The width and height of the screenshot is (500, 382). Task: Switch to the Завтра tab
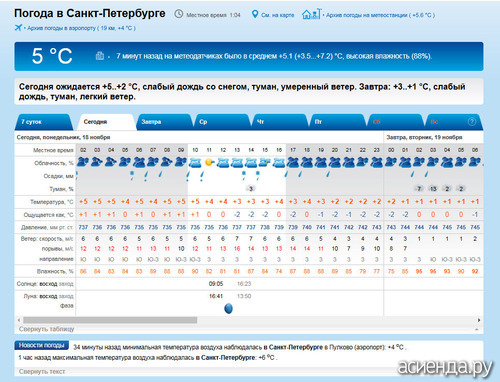coord(163,122)
